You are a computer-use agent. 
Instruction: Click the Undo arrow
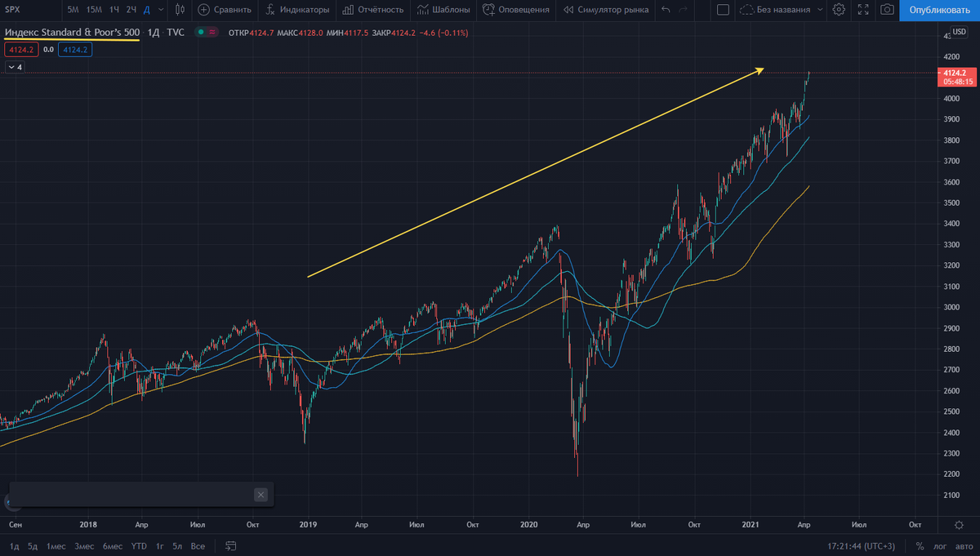pyautogui.click(x=666, y=10)
